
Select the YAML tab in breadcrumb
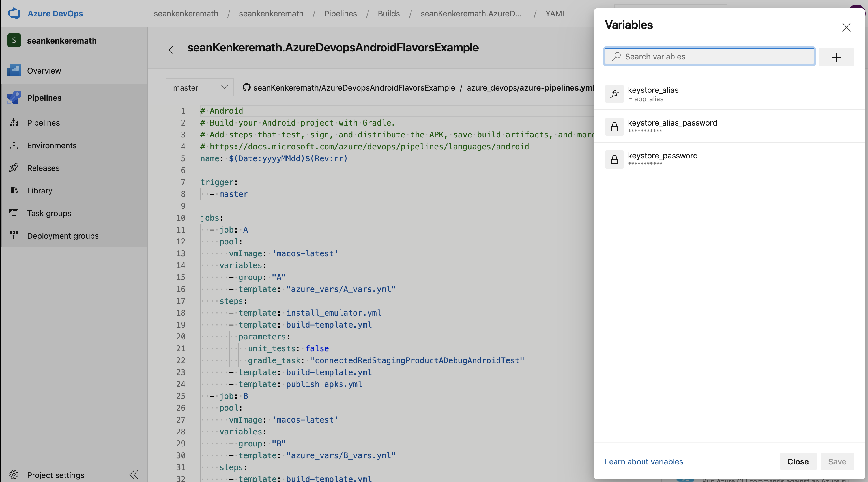pyautogui.click(x=556, y=13)
